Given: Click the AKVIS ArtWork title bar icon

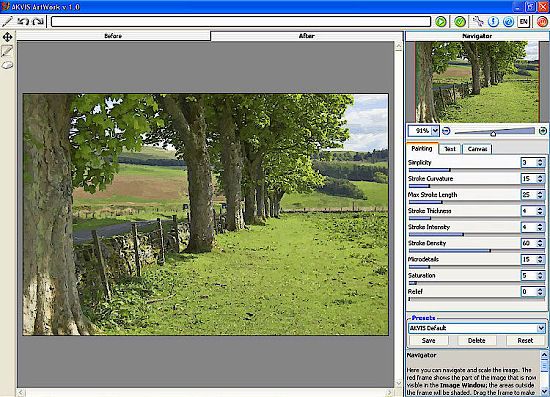Looking at the screenshot, I should 5,7.
